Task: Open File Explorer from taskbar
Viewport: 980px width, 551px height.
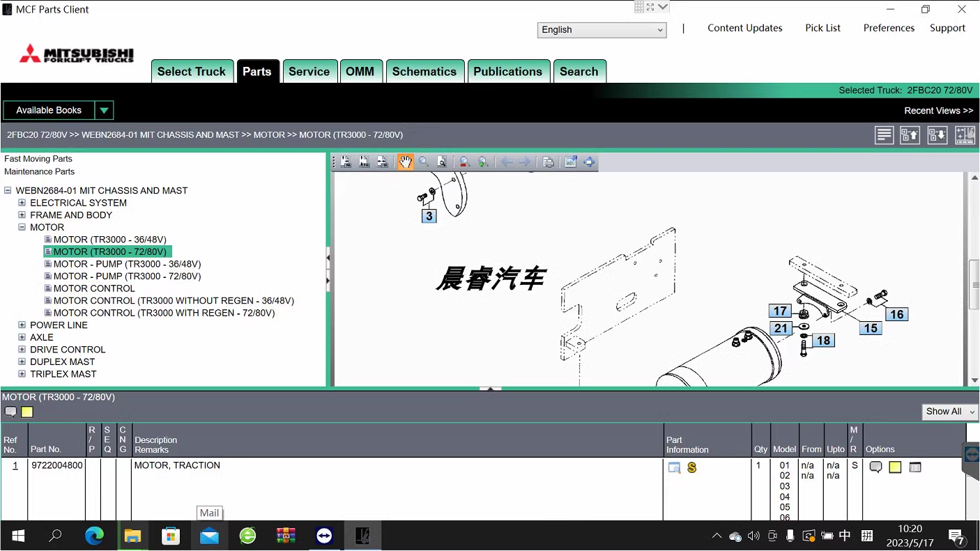Action: 132,536
